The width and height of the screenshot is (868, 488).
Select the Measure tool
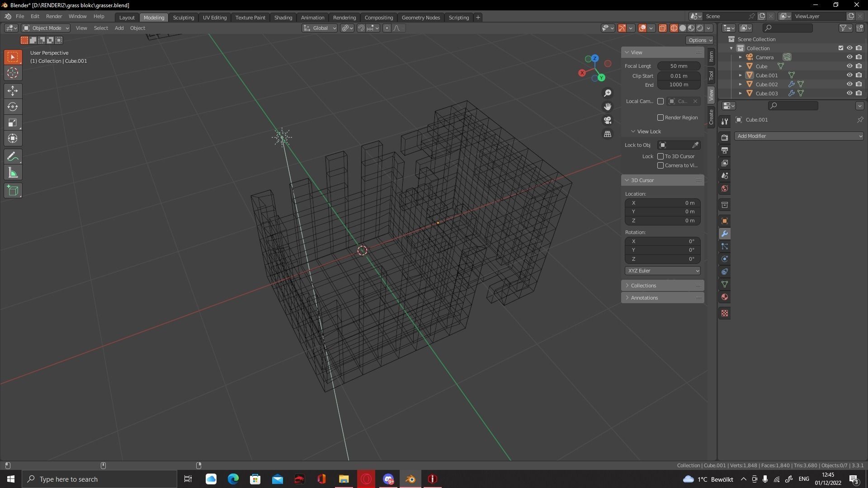click(x=13, y=172)
